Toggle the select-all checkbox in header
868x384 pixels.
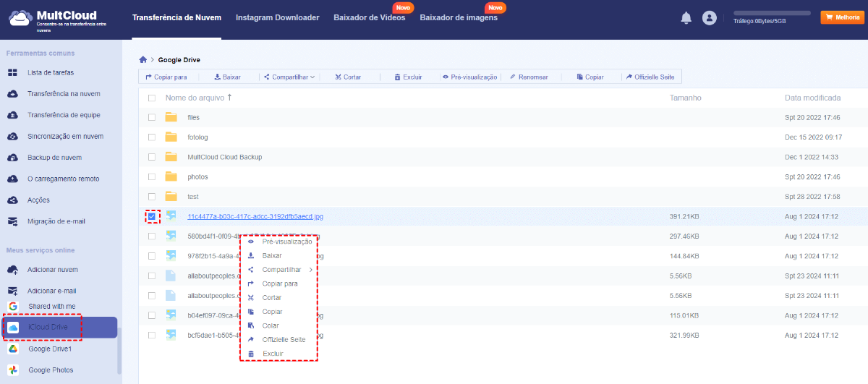tap(152, 98)
